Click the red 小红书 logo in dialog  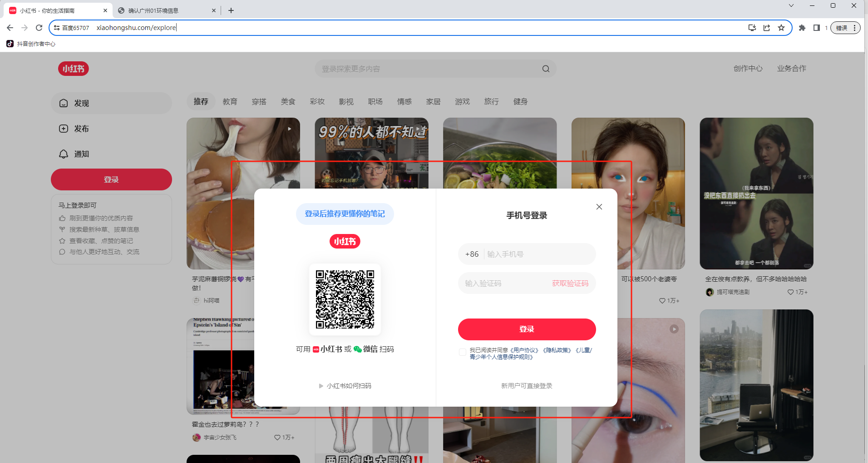click(345, 241)
